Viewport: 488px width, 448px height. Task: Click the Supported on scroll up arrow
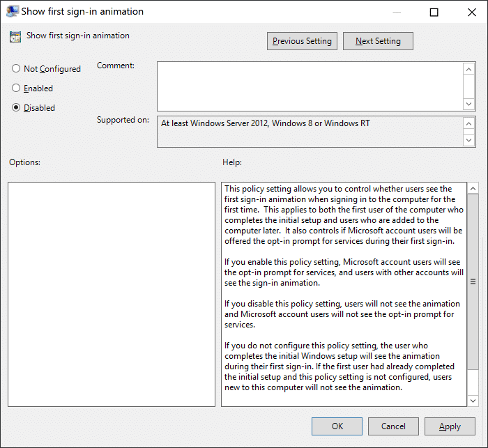coord(469,123)
